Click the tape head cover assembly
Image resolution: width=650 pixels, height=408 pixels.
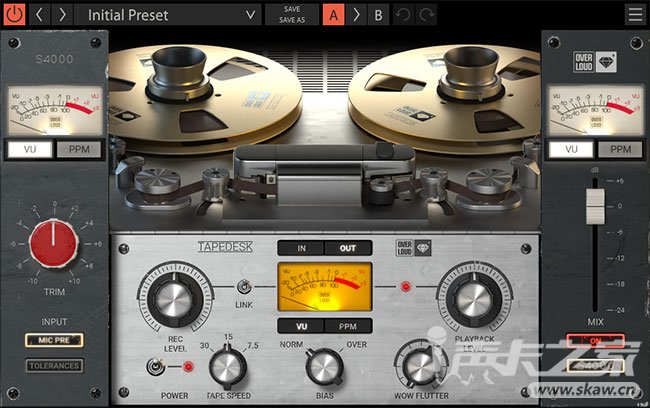(324, 174)
